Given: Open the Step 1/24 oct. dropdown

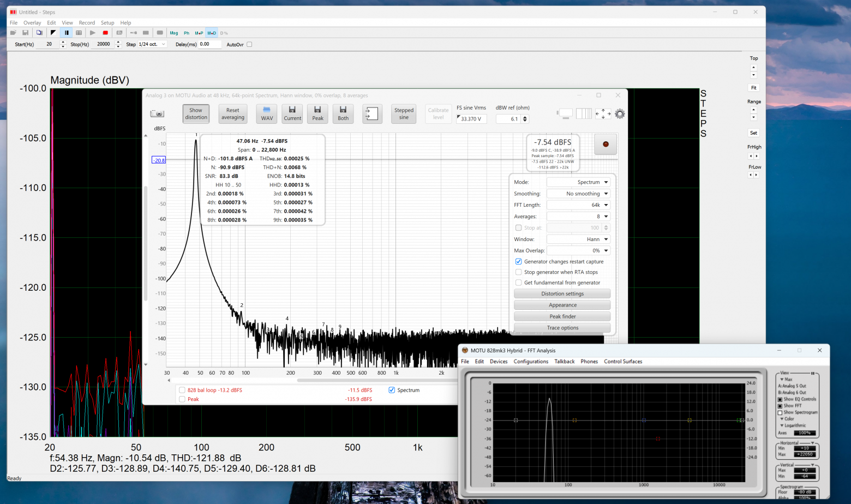Looking at the screenshot, I should [x=152, y=44].
